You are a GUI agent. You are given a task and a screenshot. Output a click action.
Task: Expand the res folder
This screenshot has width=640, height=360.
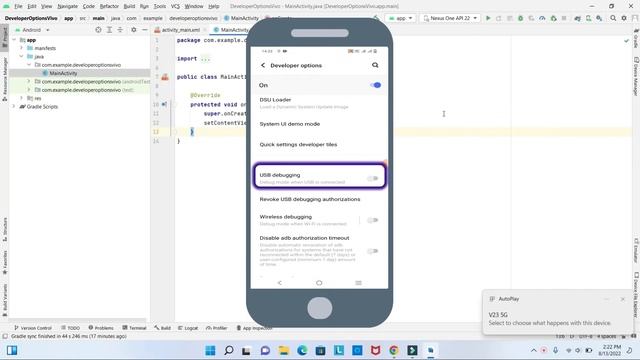22,98
